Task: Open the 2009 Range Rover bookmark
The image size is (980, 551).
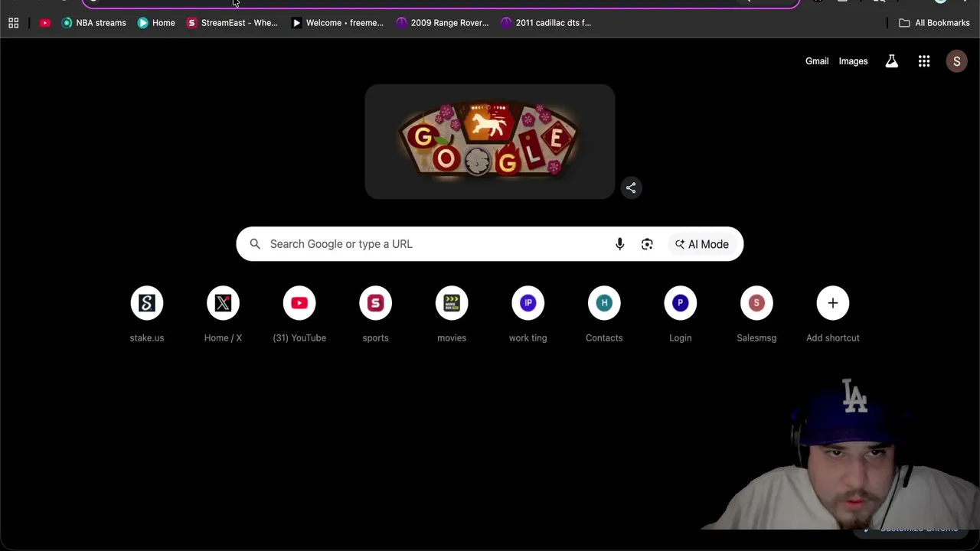Action: (442, 23)
